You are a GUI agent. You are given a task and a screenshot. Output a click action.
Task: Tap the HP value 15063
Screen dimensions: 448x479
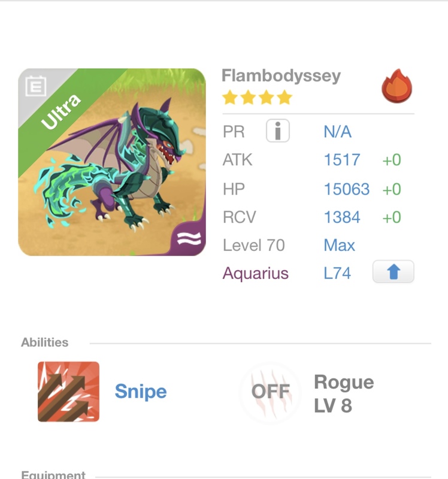(x=346, y=189)
